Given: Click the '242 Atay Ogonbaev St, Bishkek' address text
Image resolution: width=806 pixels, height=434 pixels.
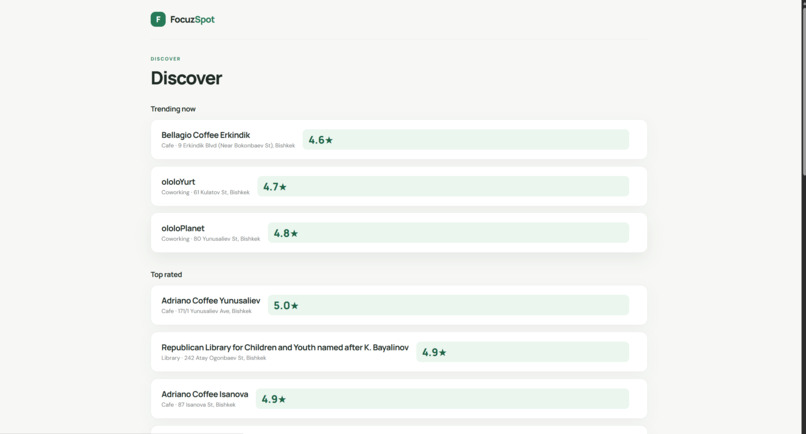Looking at the screenshot, I should (225, 358).
